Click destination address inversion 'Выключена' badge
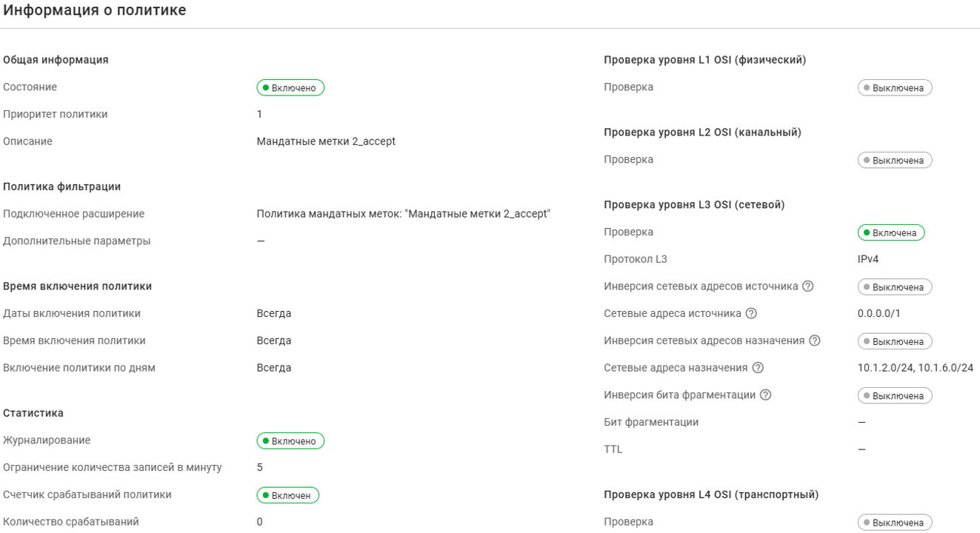980x533 pixels. click(894, 341)
